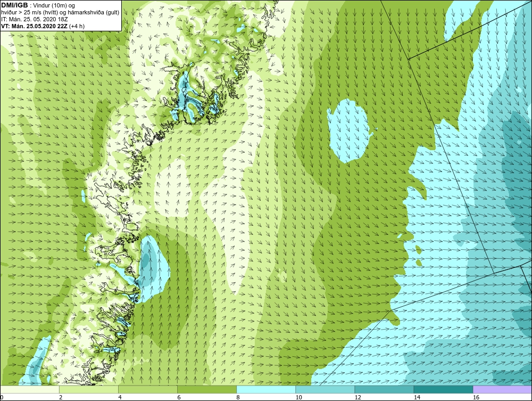The height and width of the screenshot is (401, 532).
Task: Click the 14–16 m/s dark teal legend swatch
Action: (x=443, y=389)
